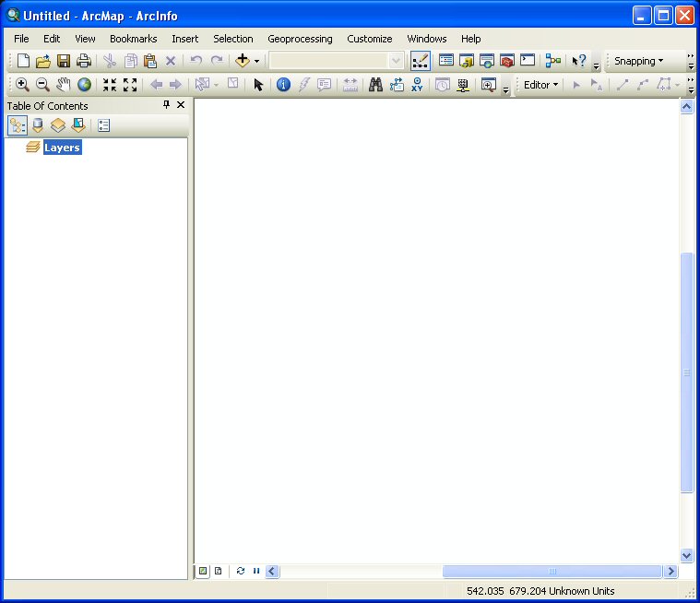Screen dimensions: 700x603
Task: Toggle List By Visibility view
Action: (58, 125)
